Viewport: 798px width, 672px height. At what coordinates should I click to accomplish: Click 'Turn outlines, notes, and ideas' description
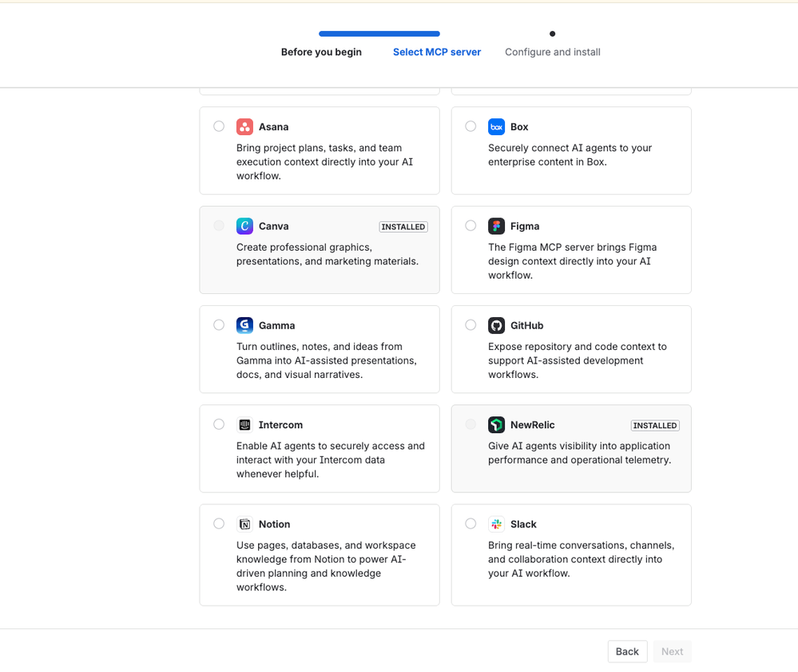326,360
